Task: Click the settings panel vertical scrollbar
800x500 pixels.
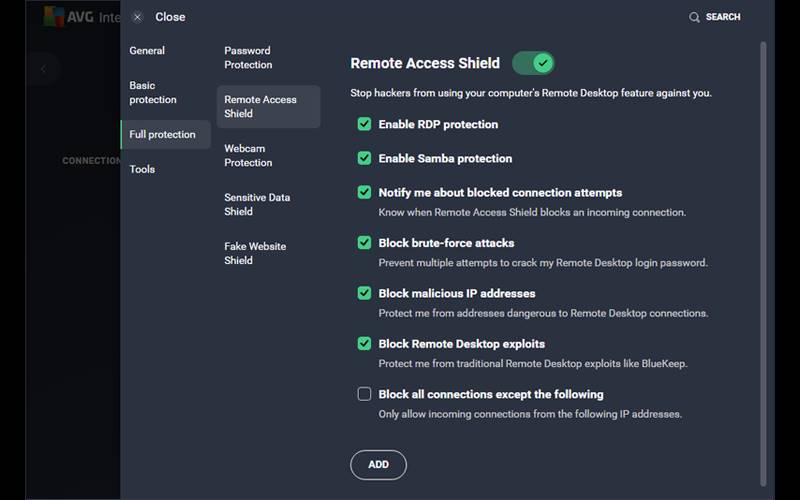Action: pos(763,250)
